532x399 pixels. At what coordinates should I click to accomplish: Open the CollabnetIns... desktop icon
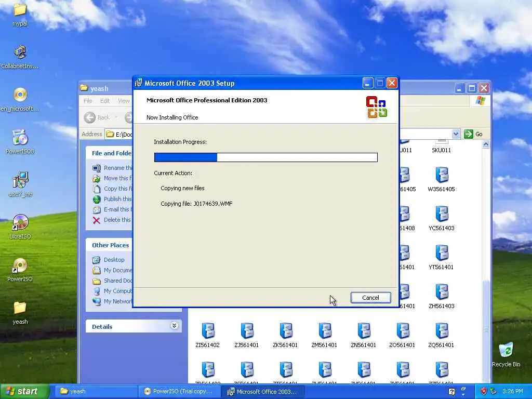[x=20, y=57]
